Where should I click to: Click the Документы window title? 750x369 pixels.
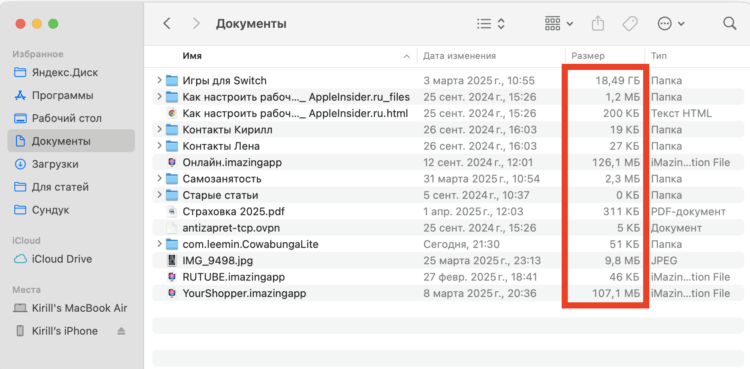[251, 23]
